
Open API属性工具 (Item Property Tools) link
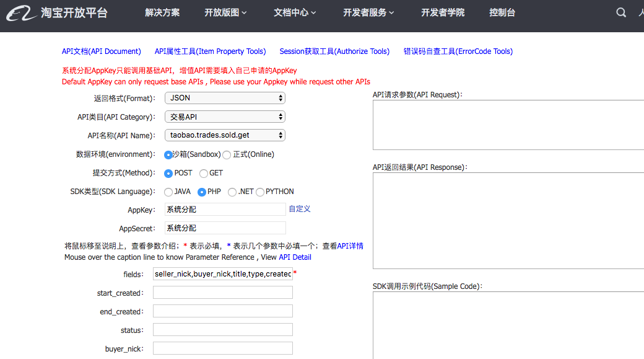tap(211, 51)
